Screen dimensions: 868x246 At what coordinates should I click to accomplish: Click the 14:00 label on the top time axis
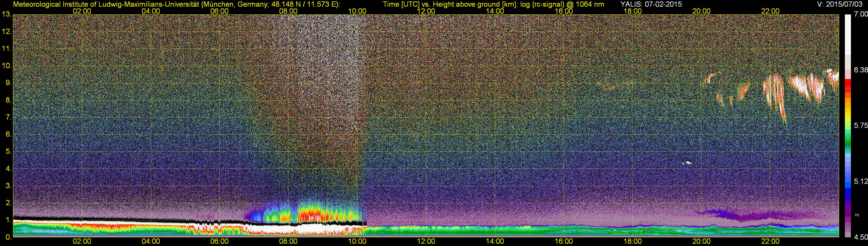click(x=495, y=11)
